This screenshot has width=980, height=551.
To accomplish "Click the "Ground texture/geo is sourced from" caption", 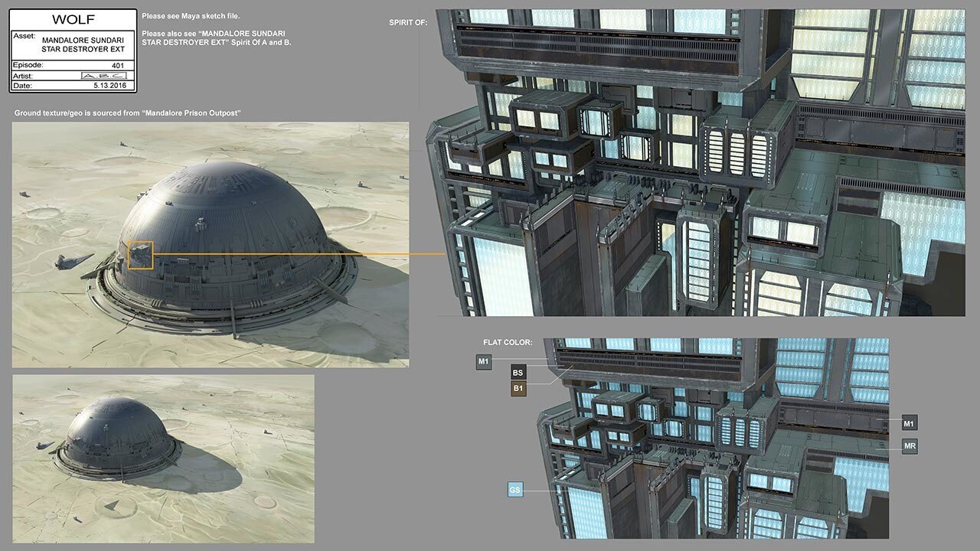I will [128, 113].
